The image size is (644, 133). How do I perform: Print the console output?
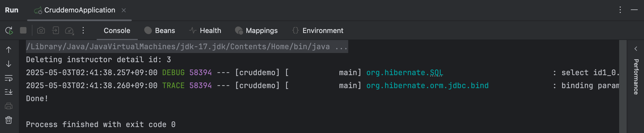pos(9,106)
